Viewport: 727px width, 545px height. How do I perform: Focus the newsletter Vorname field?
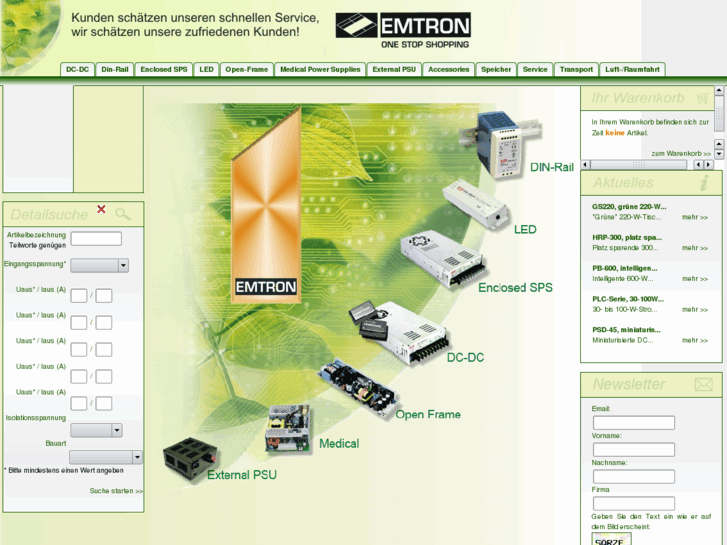coord(634,449)
